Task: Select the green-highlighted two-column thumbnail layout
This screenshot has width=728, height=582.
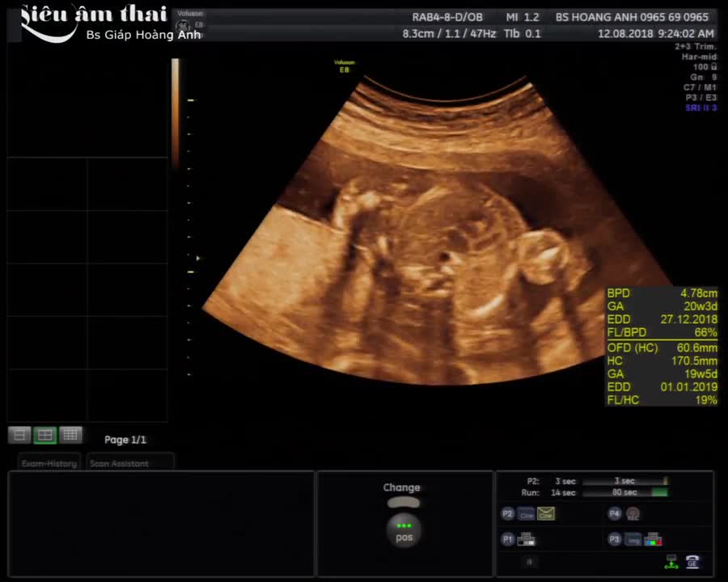Action: [x=45, y=435]
